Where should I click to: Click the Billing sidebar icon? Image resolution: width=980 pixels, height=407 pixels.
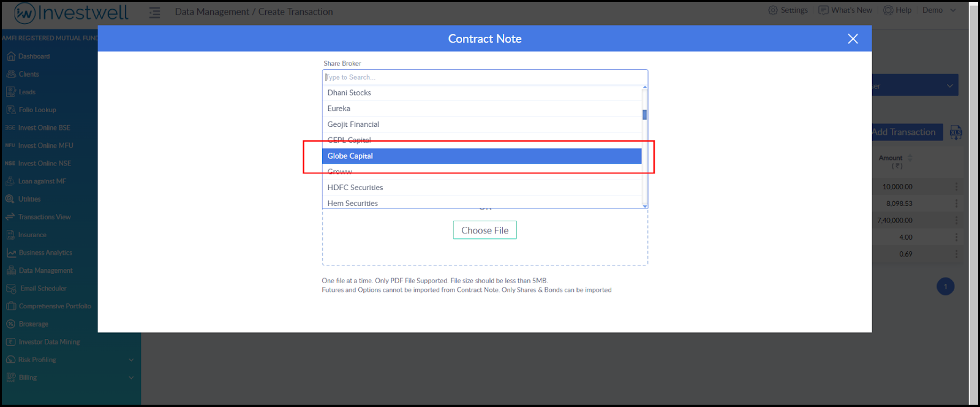10,378
